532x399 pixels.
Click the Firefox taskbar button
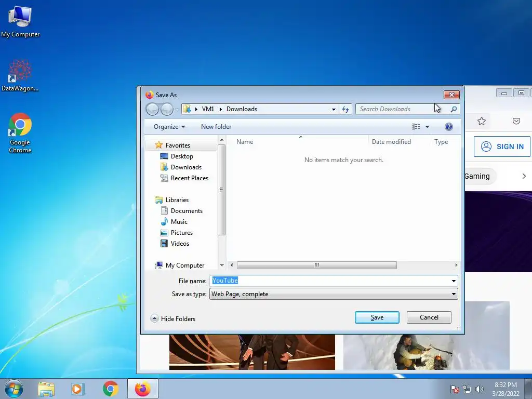143,389
